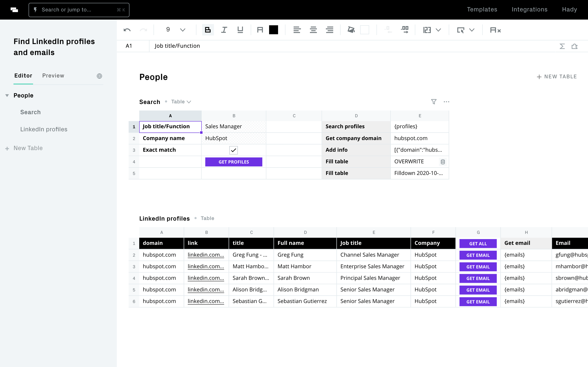
Task: Open the Search table filter icon
Action: coord(434,102)
